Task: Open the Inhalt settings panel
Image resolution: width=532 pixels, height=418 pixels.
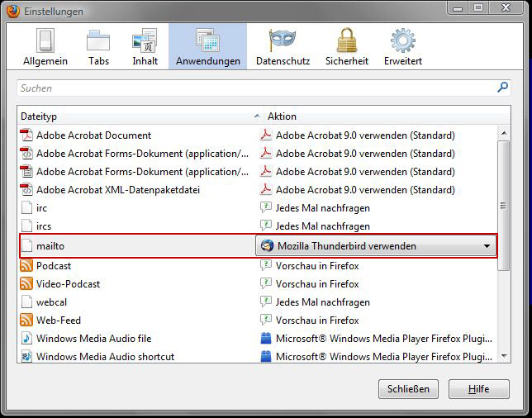Action: (145, 46)
